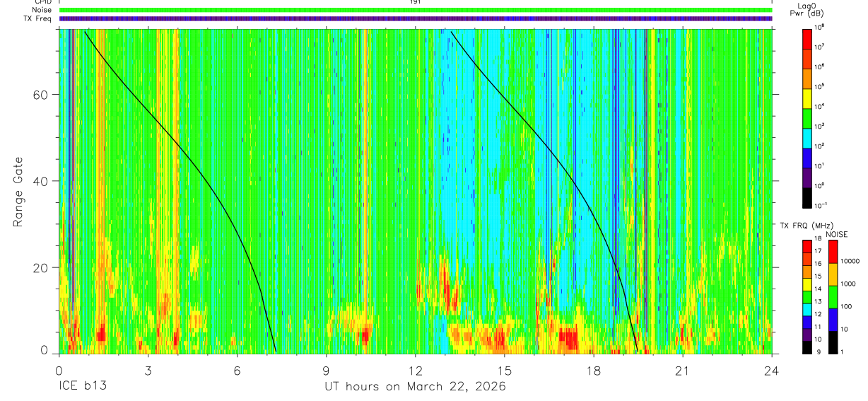
Task: Click the x-axis tick label '12'
Action: [x=416, y=371]
